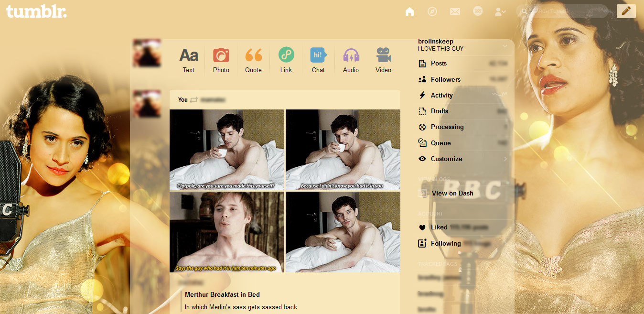This screenshot has width=644, height=314.
Task: Click 'Merthur Breakfast in Bed' title text
Action: point(223,294)
